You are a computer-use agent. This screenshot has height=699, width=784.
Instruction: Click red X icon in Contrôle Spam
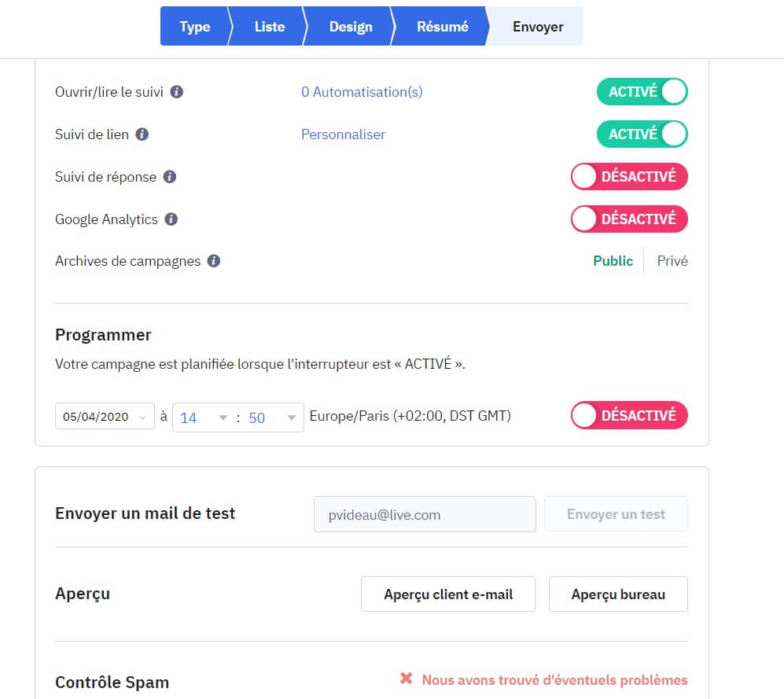pos(406,679)
